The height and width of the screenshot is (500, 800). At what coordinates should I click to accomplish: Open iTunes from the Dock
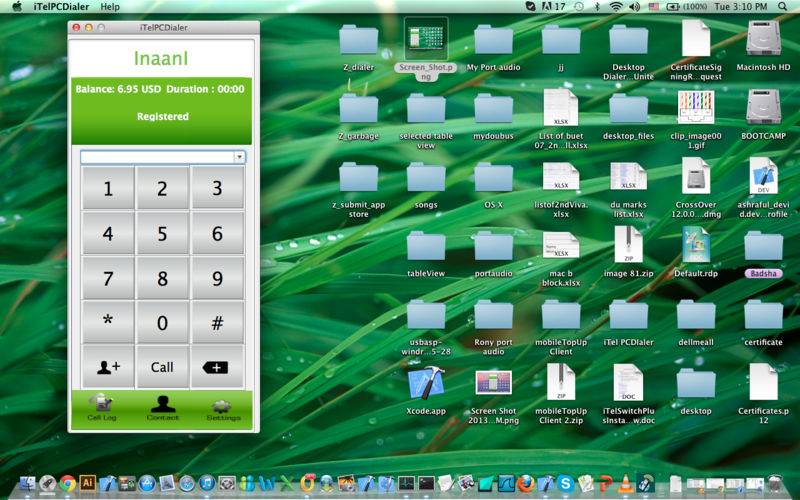pos(207,484)
